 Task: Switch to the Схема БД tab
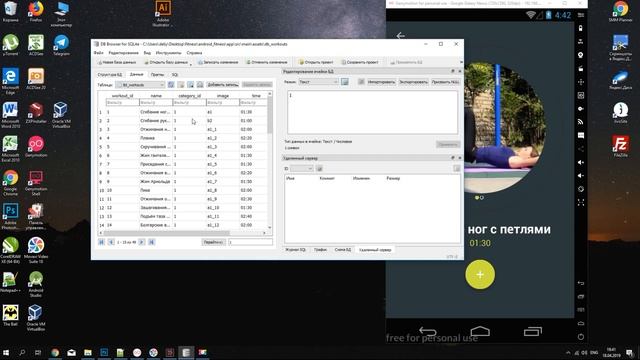tap(342, 250)
